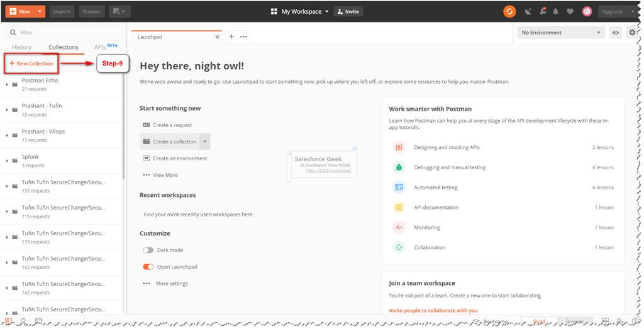The height and width of the screenshot is (329, 644).
Task: Click the Designing and mocking APIs icon
Action: click(399, 147)
